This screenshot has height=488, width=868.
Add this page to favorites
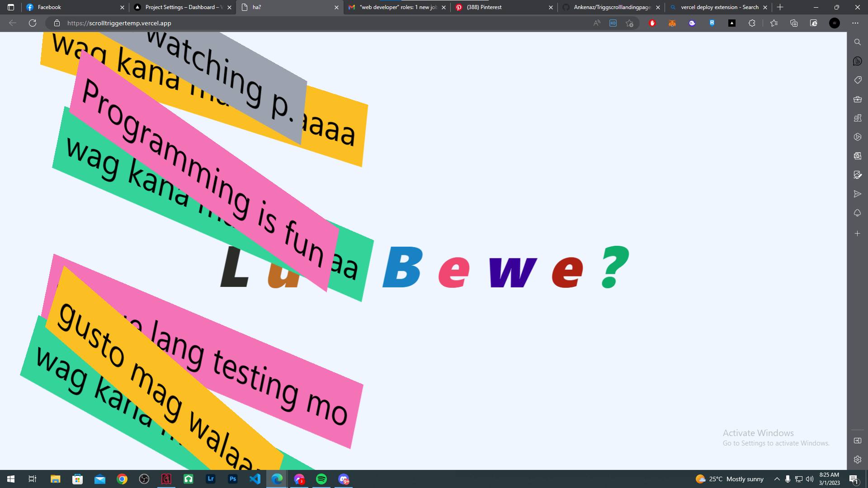pos(629,23)
